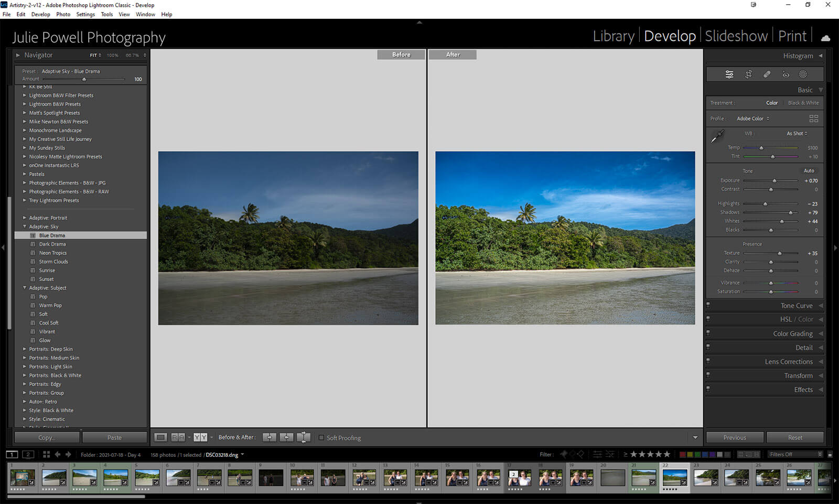The image size is (839, 504).
Task: Expand the Adaptive: Portrait preset group
Action: (25, 218)
